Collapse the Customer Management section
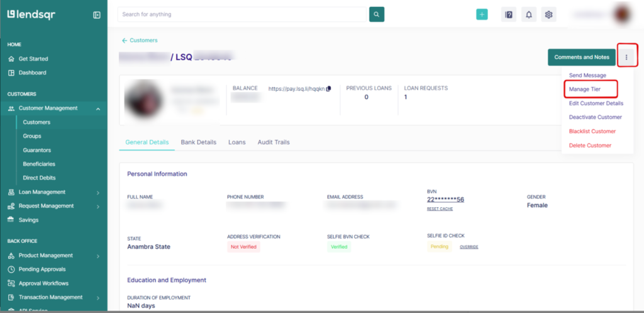Viewport: 644px width, 313px height. pos(98,108)
